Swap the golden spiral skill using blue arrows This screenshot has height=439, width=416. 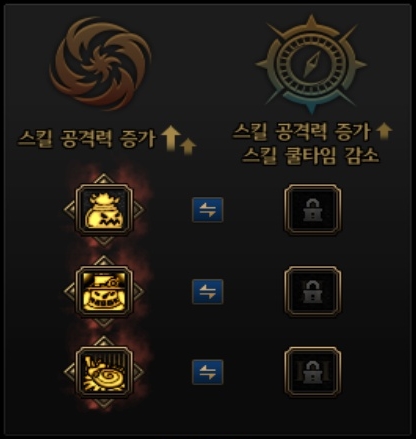pos(208,372)
